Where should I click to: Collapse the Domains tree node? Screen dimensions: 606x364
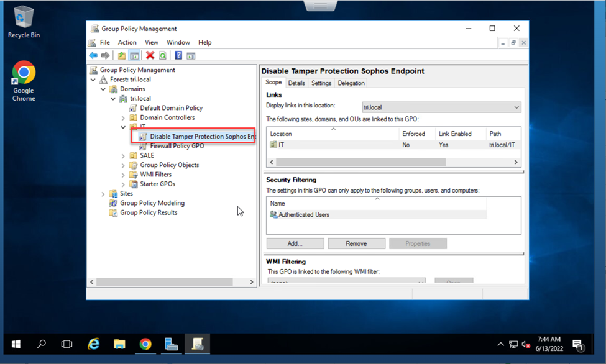(103, 89)
